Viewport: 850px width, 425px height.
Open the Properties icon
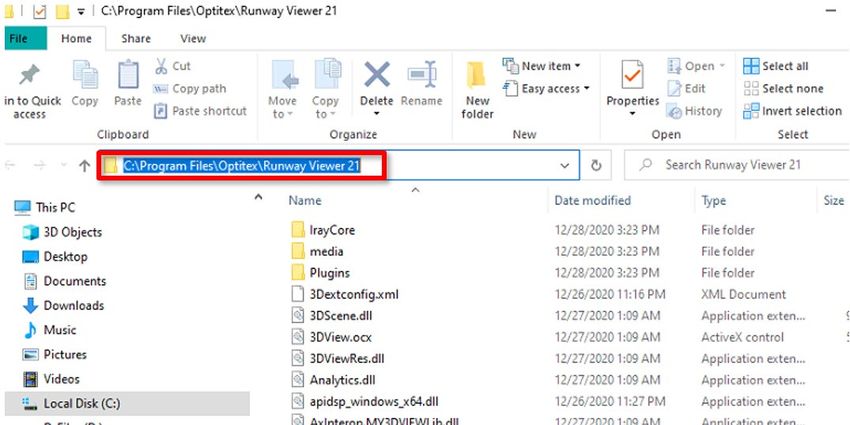(632, 76)
